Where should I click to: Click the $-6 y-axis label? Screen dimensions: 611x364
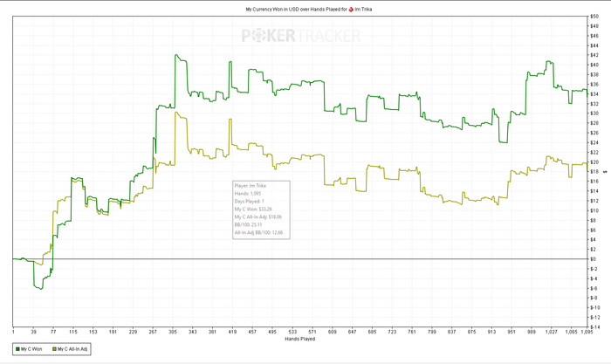[594, 288]
